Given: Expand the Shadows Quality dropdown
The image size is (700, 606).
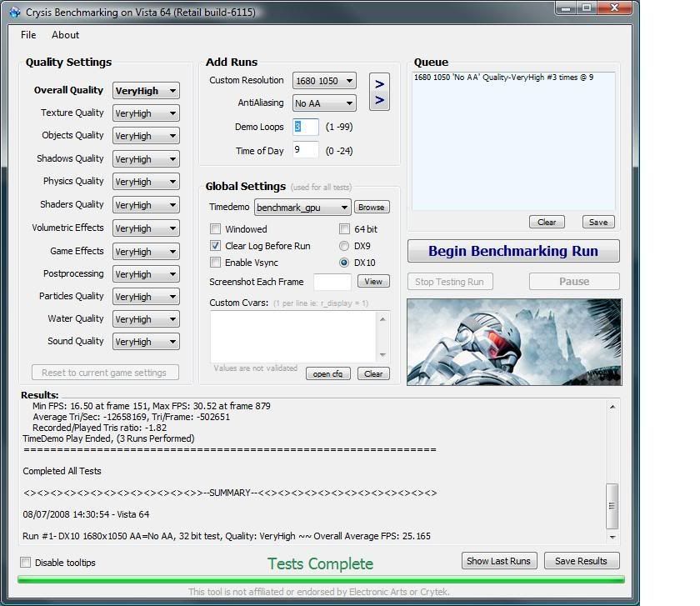Looking at the screenshot, I should click(x=146, y=159).
